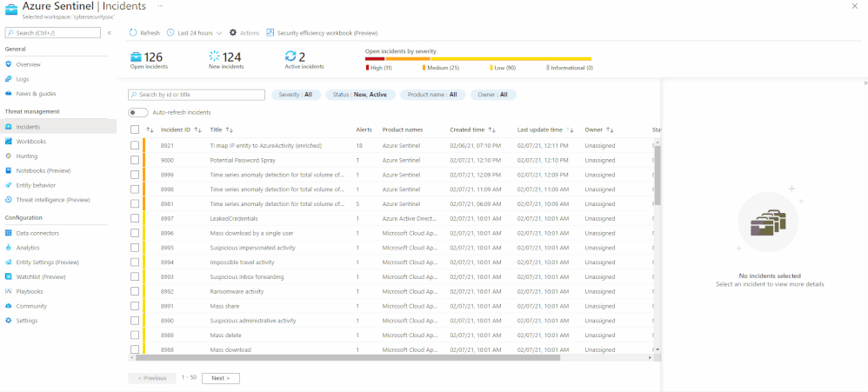
Task: Click the Entity behavior icon
Action: pyautogui.click(x=9, y=185)
